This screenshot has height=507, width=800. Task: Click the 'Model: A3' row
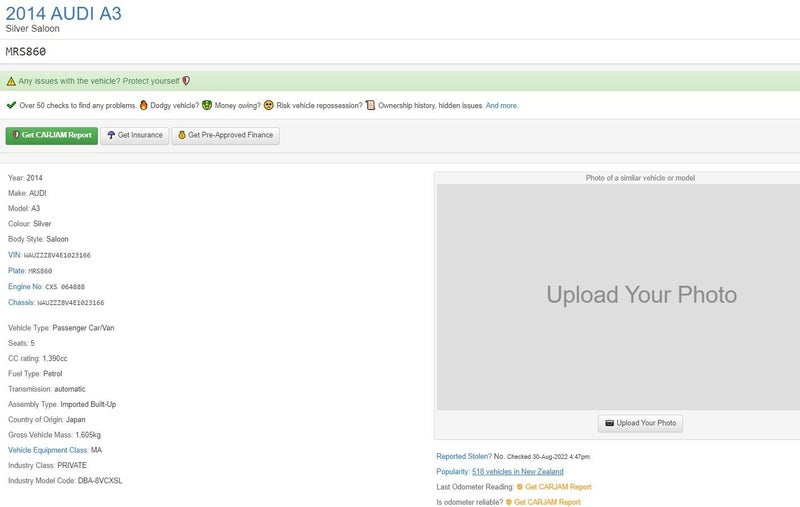24,209
